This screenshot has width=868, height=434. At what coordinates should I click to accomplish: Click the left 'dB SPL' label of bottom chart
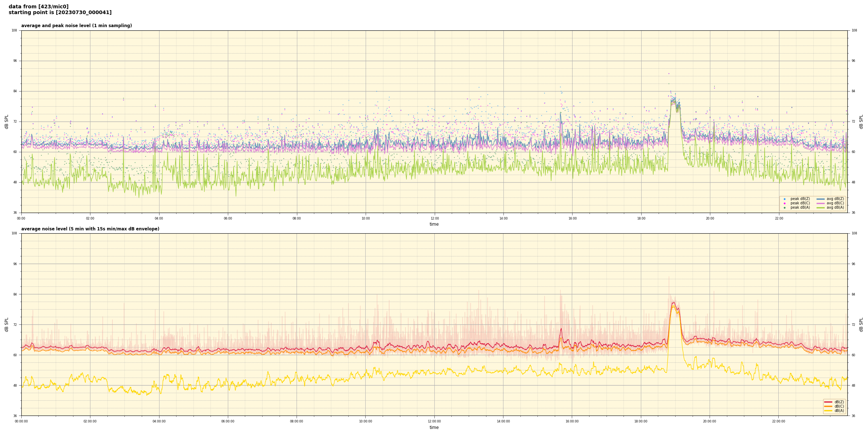tap(7, 324)
